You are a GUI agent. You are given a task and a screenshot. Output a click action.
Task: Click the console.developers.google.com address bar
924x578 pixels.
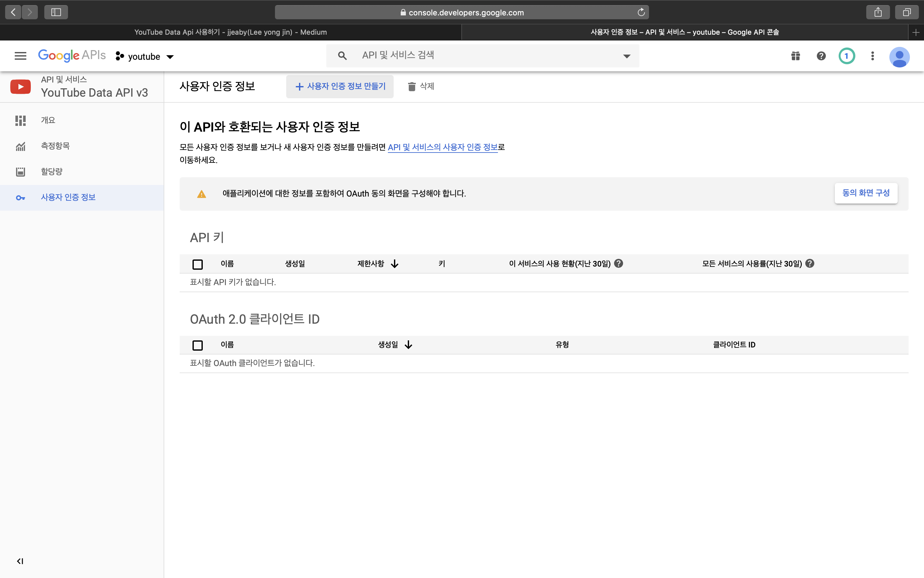click(462, 12)
